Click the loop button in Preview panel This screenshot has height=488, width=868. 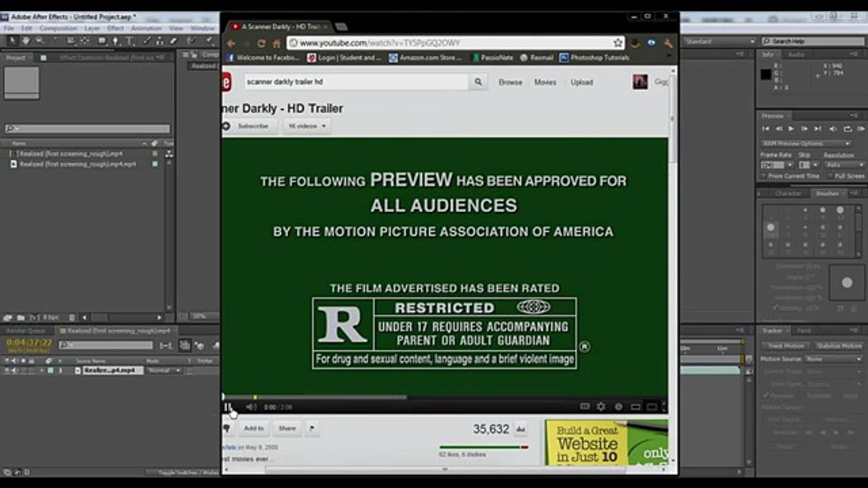pyautogui.click(x=848, y=128)
